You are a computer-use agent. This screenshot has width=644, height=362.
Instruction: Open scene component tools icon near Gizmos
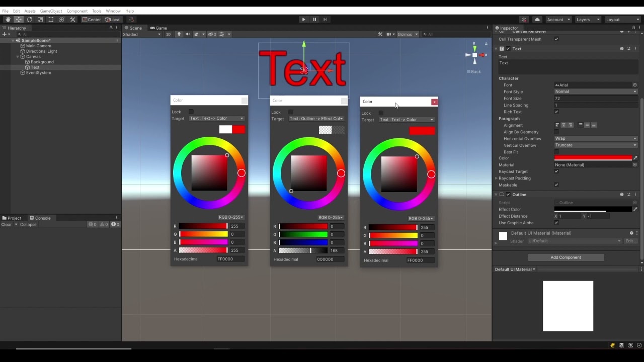(x=380, y=34)
